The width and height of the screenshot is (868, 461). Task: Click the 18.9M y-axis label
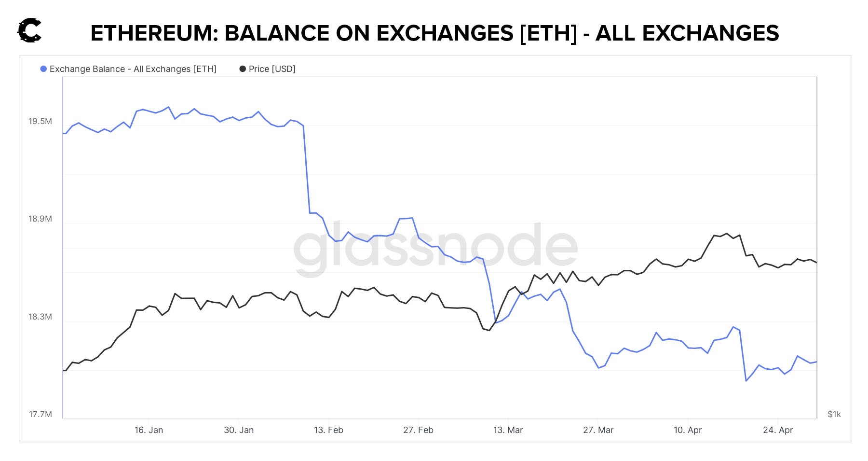[x=40, y=219]
